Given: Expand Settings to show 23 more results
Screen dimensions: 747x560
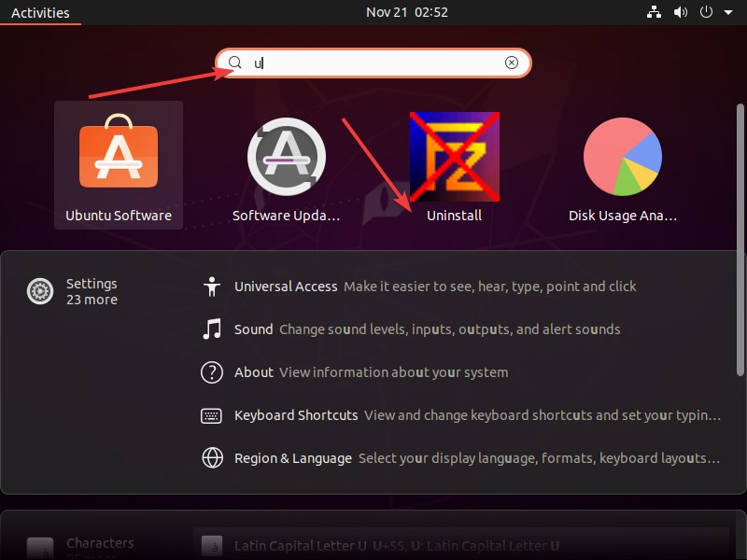Looking at the screenshot, I should 92,291.
